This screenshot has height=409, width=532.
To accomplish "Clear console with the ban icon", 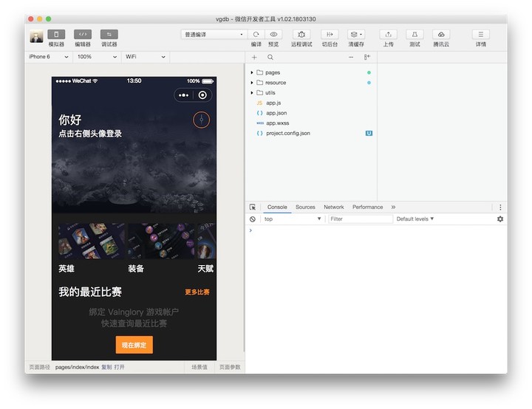I will tap(253, 219).
